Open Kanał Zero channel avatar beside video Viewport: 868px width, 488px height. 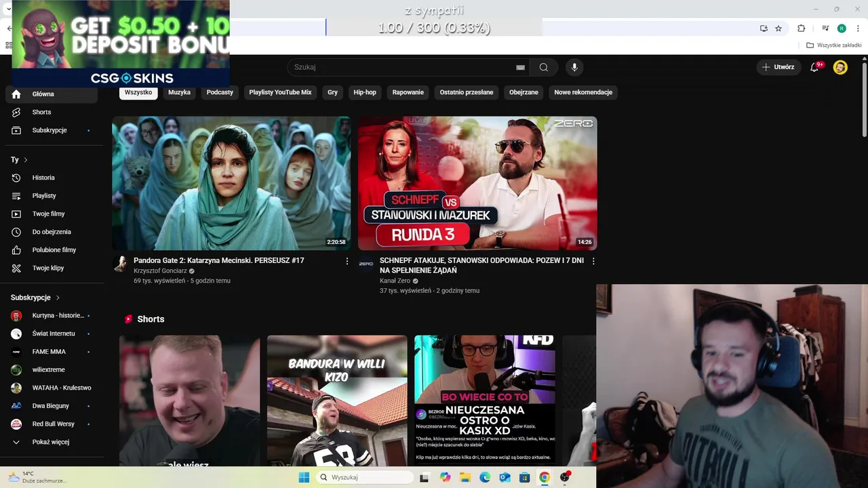click(366, 264)
